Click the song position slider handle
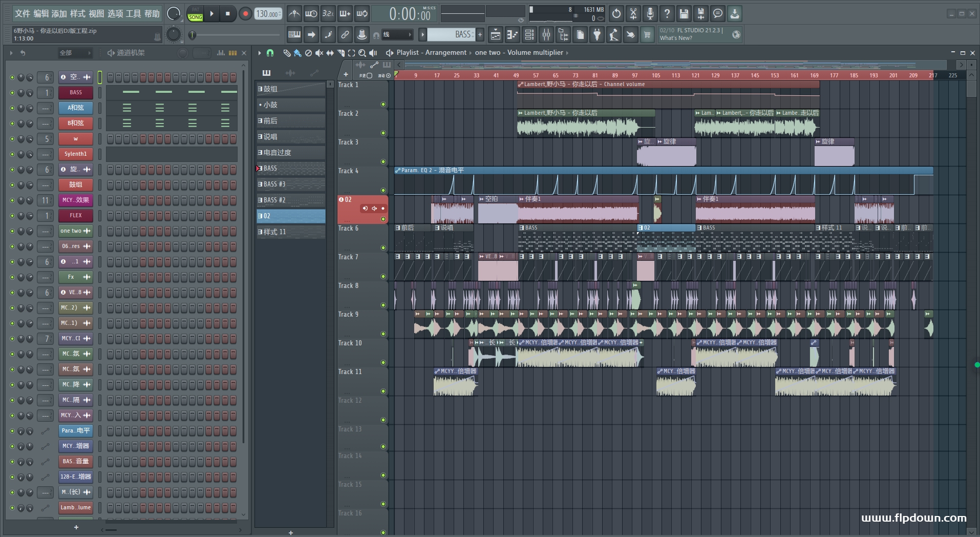The width and height of the screenshot is (980, 537). [x=192, y=35]
